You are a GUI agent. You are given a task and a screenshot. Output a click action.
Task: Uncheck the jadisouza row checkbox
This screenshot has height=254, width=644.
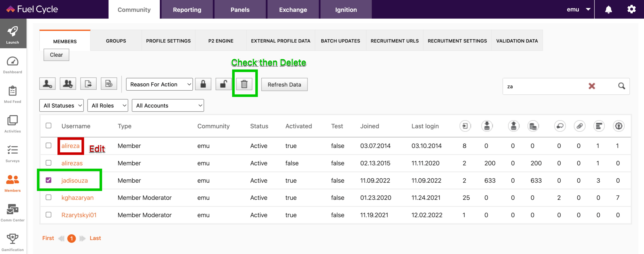49,180
